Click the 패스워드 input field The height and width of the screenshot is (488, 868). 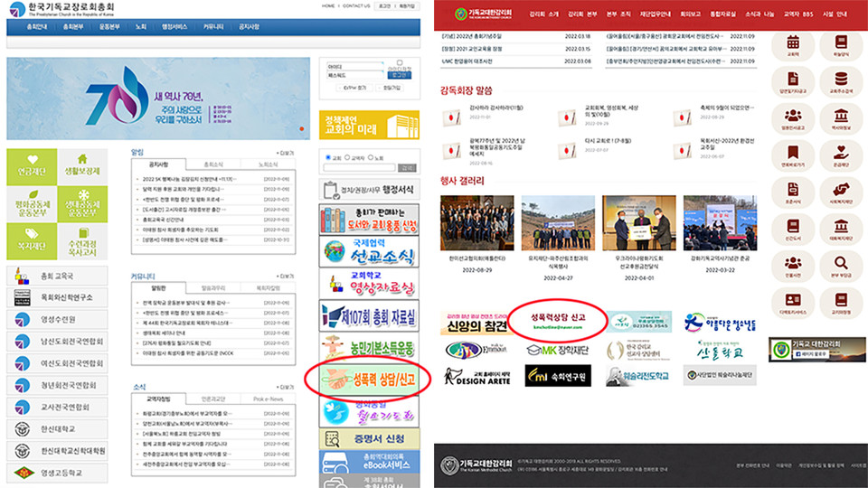[x=354, y=75]
